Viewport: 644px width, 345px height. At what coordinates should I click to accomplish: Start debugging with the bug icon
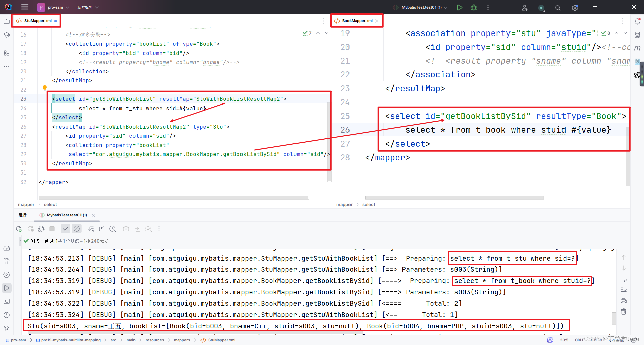(x=474, y=7)
